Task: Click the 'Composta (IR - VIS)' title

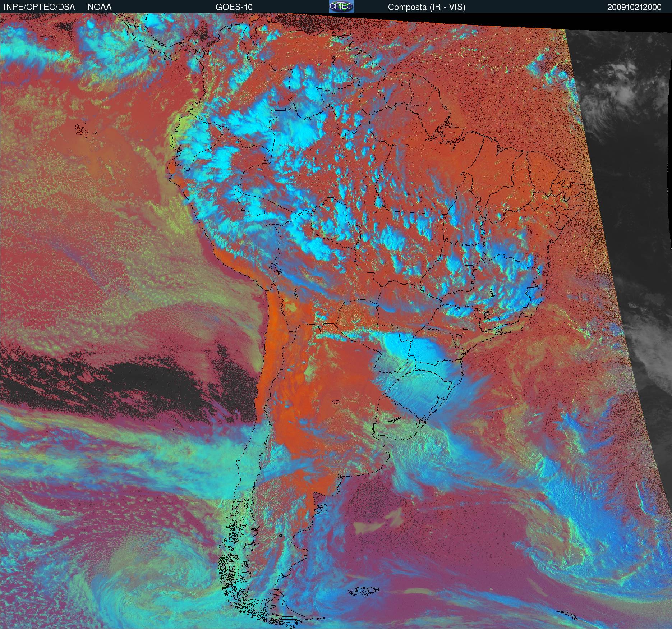Action: coord(427,7)
